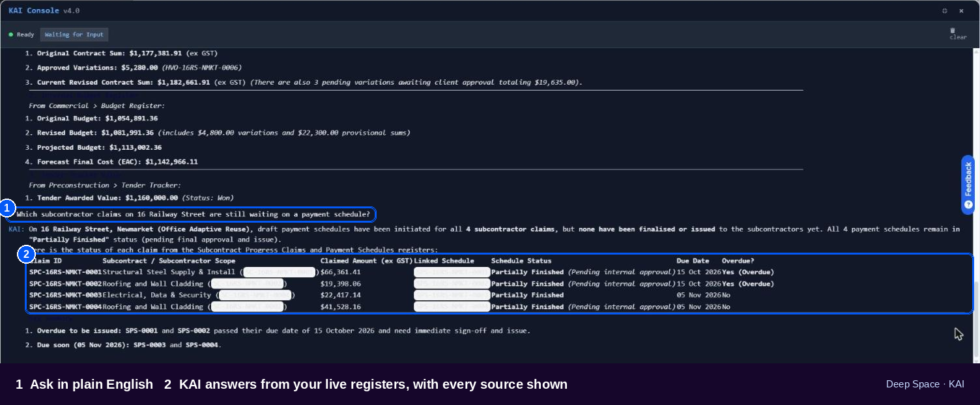Click the Current Revised Contract Sum line
The image size is (980, 405).
[x=304, y=83]
